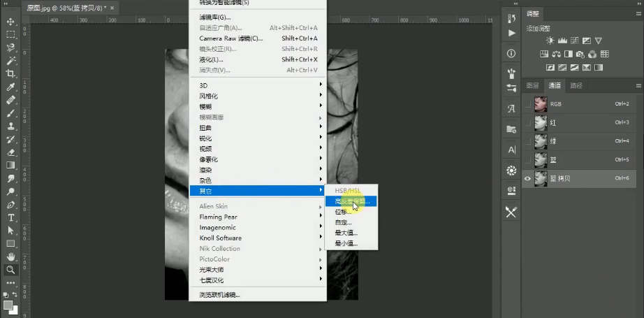Select the Rectangle shape tool
The height and width of the screenshot is (318, 644).
pyautogui.click(x=10, y=244)
